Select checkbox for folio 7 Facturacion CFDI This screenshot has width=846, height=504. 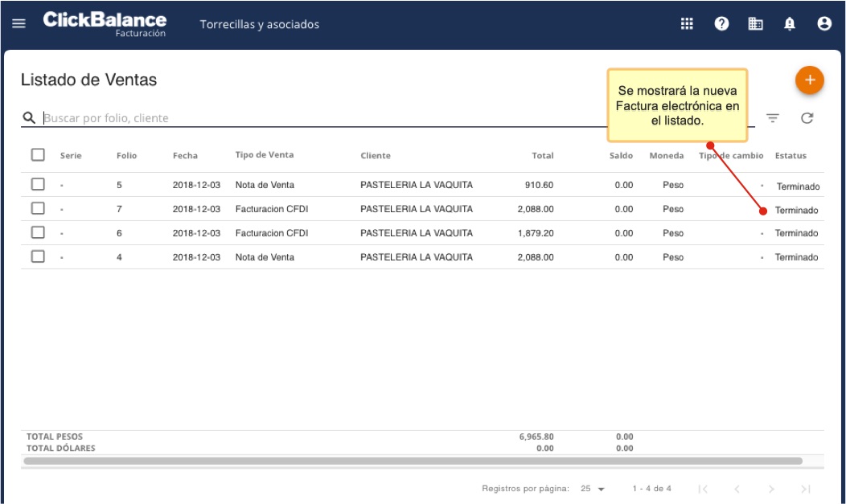coord(38,209)
